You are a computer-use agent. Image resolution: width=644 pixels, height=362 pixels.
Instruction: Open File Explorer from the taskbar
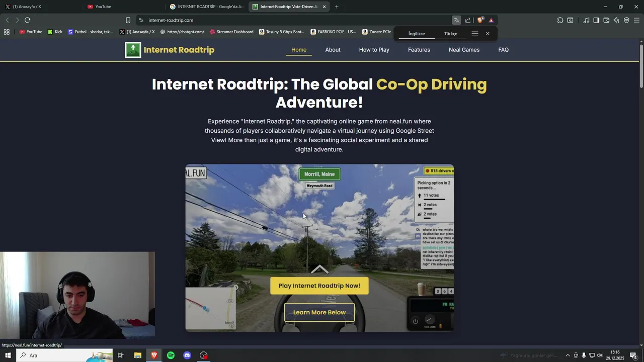tap(137, 355)
